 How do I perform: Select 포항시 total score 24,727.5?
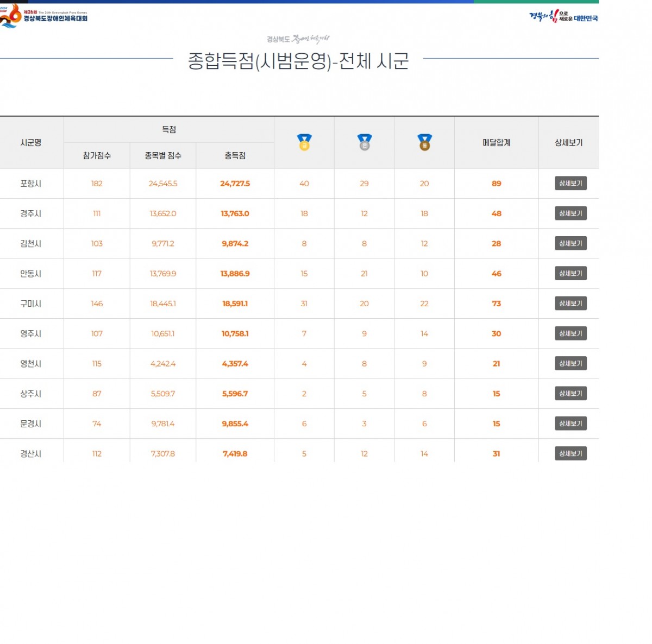tap(235, 184)
